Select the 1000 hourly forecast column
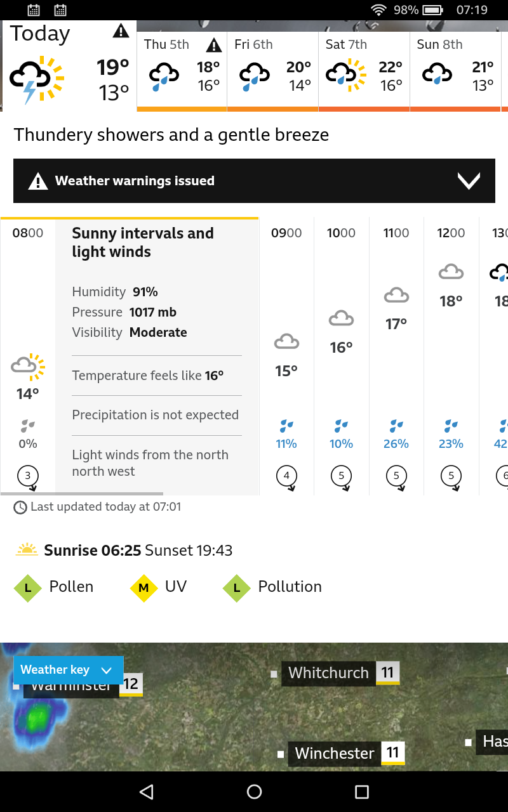Screen dimensions: 508x812 [x=342, y=355]
